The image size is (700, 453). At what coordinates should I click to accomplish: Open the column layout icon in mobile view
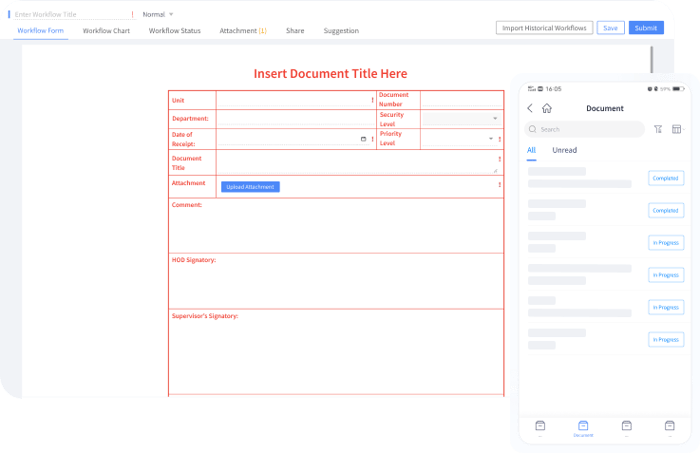(x=678, y=129)
